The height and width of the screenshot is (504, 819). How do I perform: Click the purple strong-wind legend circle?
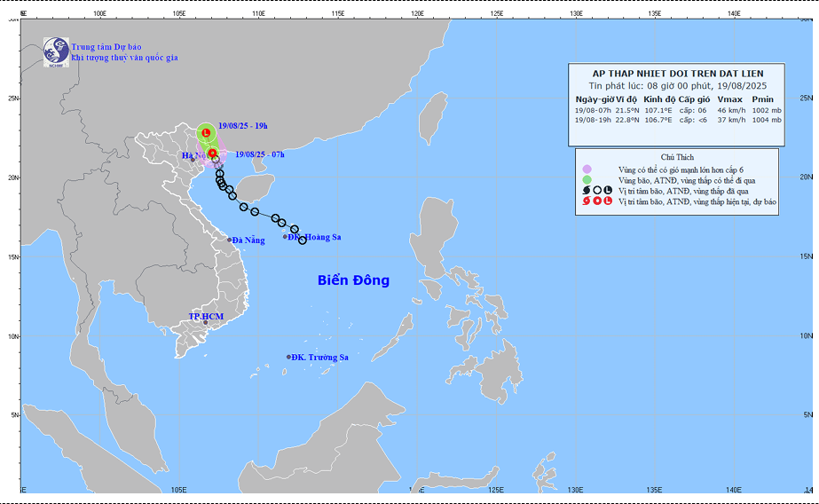587,169
